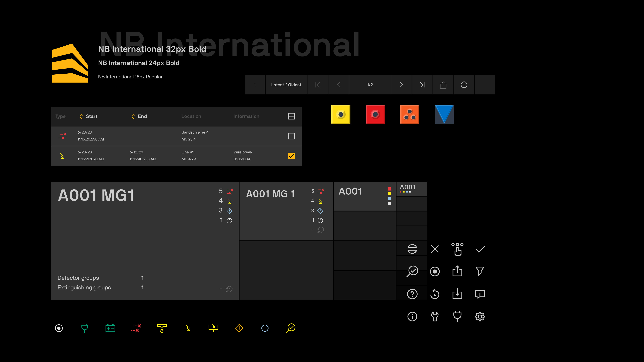Click the Bandschleifer 4 location cell
Screen dimensions: 644x362
(195, 136)
